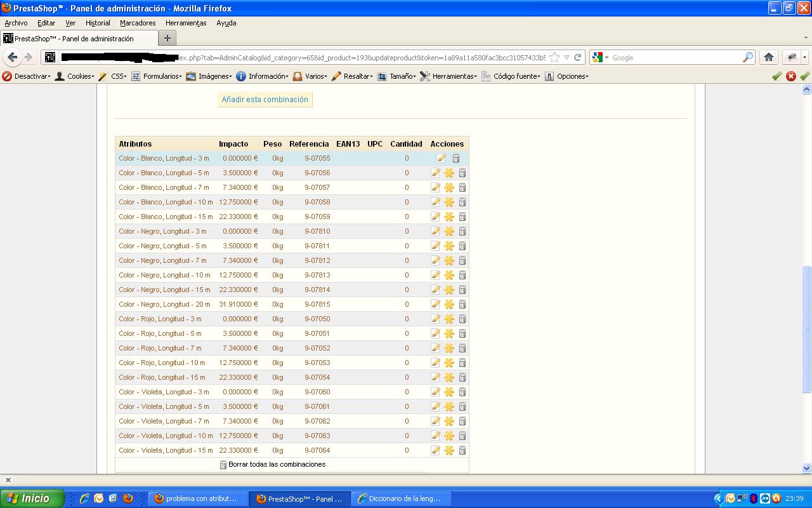Open the Historial menu
This screenshot has width=812, height=508.
tap(98, 23)
